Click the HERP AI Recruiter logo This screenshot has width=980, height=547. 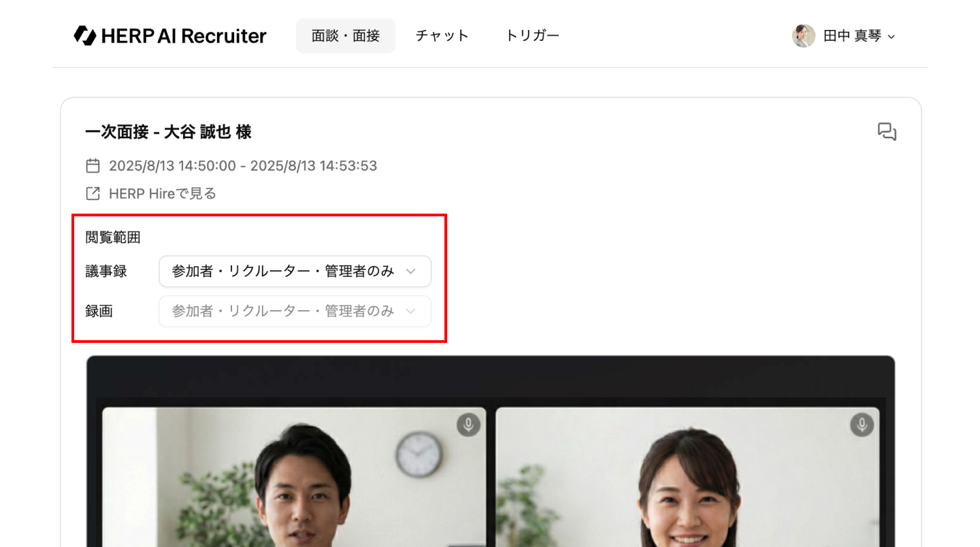170,35
